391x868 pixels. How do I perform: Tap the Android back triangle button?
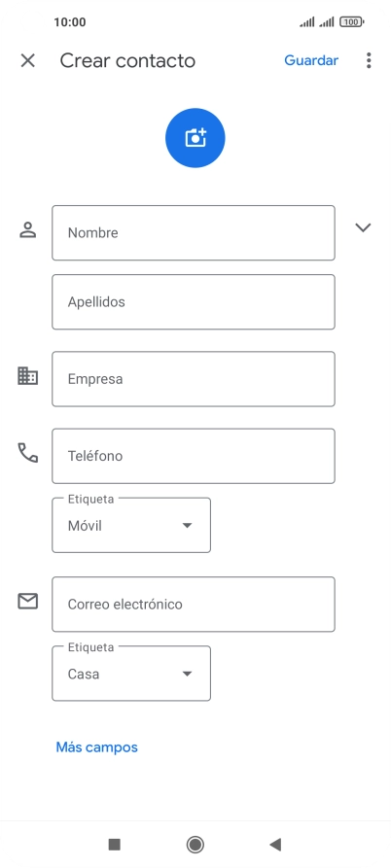pyautogui.click(x=275, y=845)
